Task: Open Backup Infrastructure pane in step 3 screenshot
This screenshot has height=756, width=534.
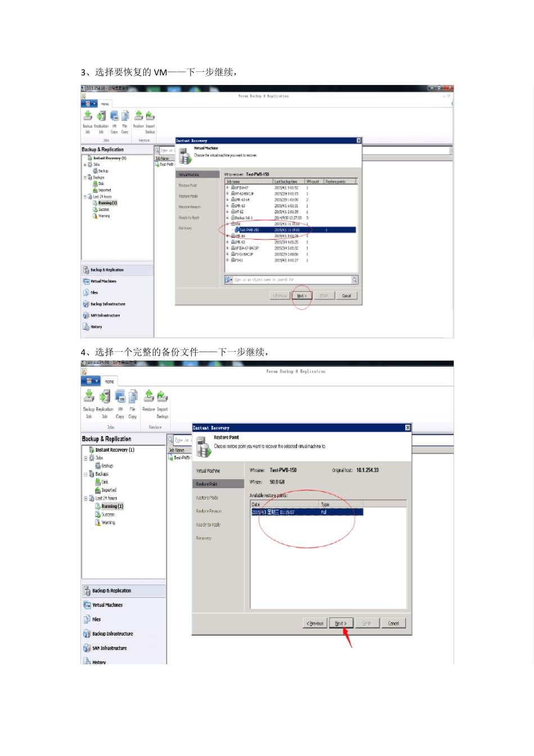Action: [117, 304]
